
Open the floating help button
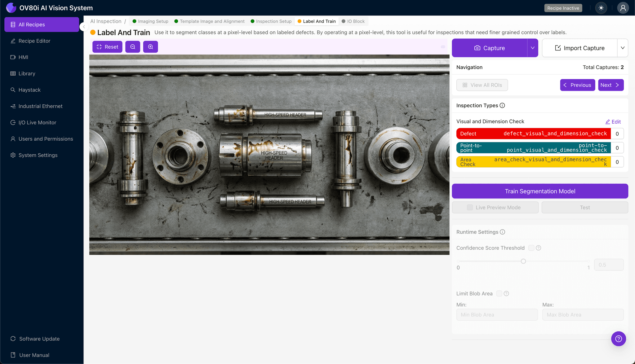click(619, 339)
